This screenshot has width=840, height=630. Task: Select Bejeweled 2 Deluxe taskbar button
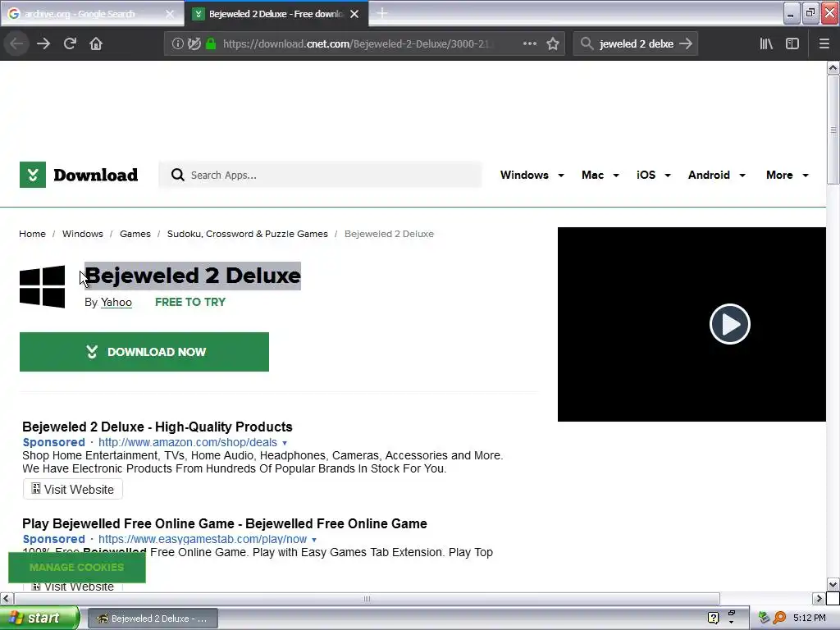(x=153, y=619)
